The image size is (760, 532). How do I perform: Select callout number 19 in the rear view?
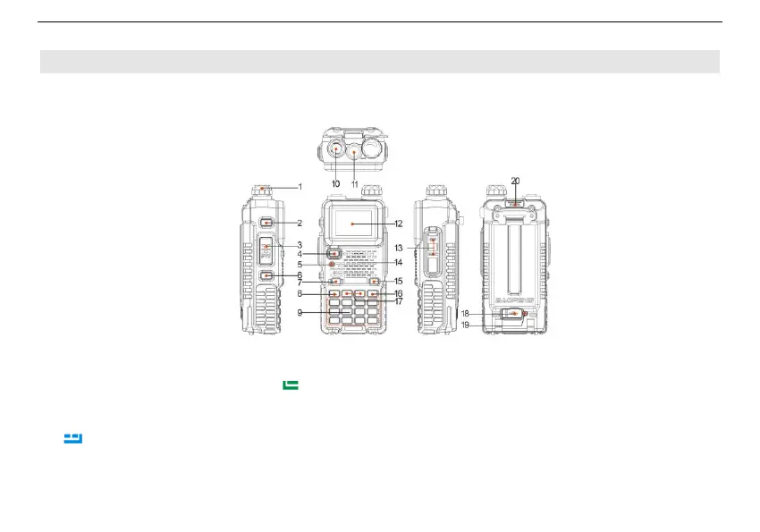(x=465, y=325)
